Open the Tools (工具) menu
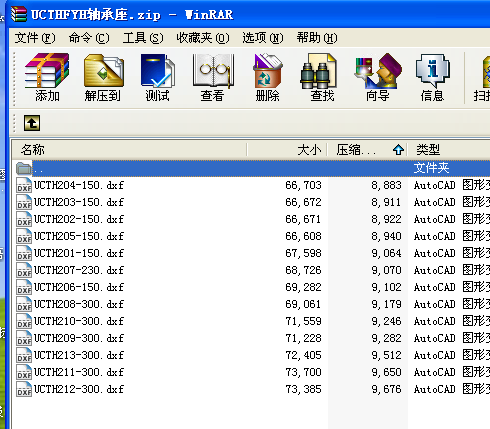This screenshot has width=490, height=429. point(143,38)
